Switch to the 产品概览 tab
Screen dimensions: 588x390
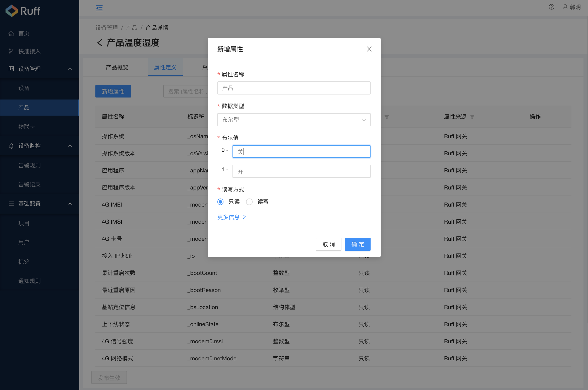[x=116, y=67]
